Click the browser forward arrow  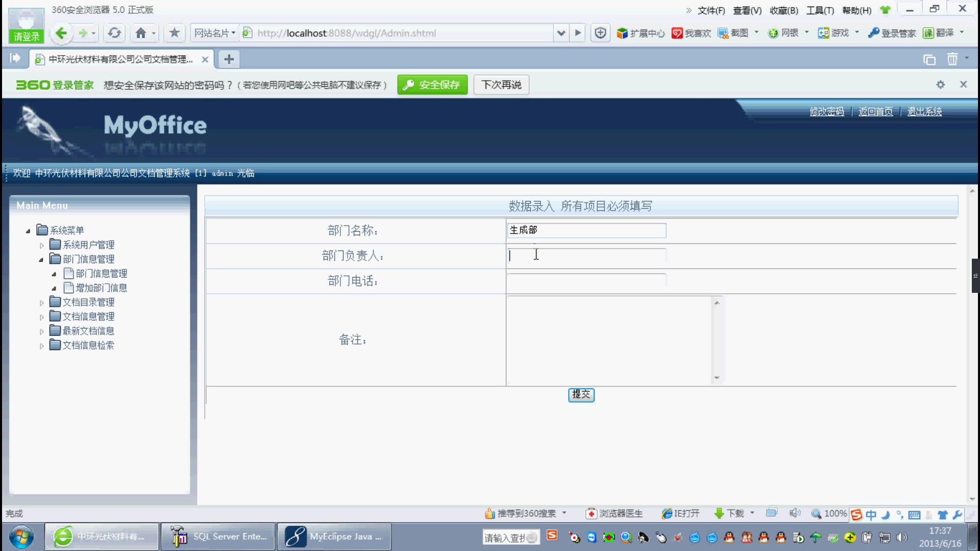[x=83, y=33]
